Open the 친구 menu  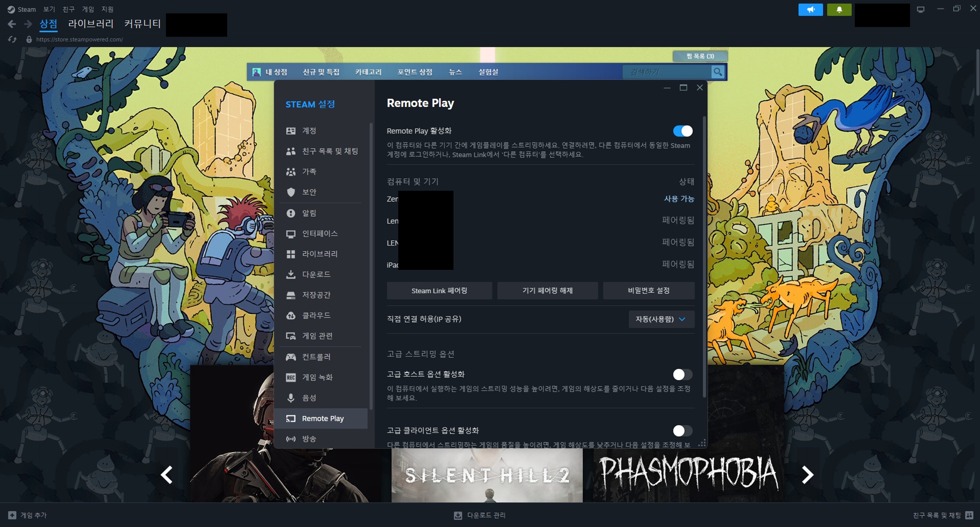coord(69,9)
